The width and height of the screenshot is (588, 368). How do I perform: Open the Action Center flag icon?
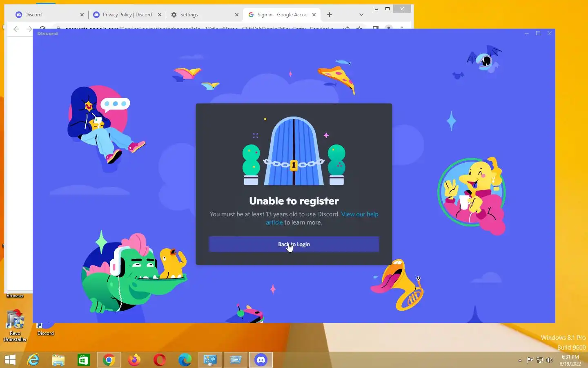click(x=530, y=360)
